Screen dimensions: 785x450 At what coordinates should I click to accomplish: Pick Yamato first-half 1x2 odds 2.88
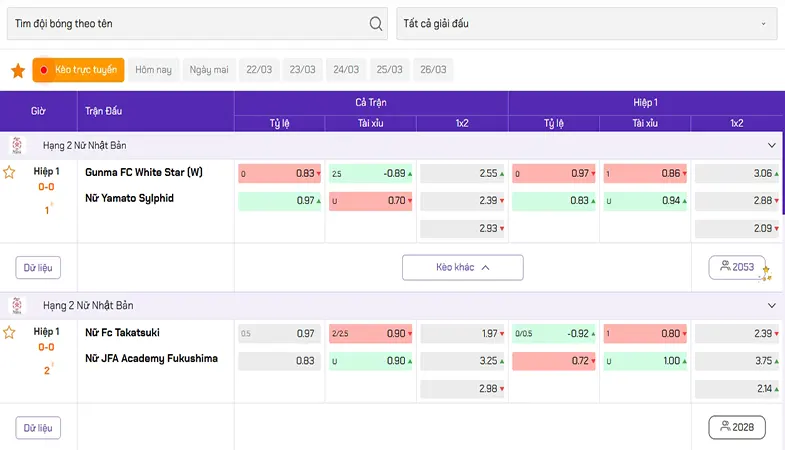click(x=737, y=201)
